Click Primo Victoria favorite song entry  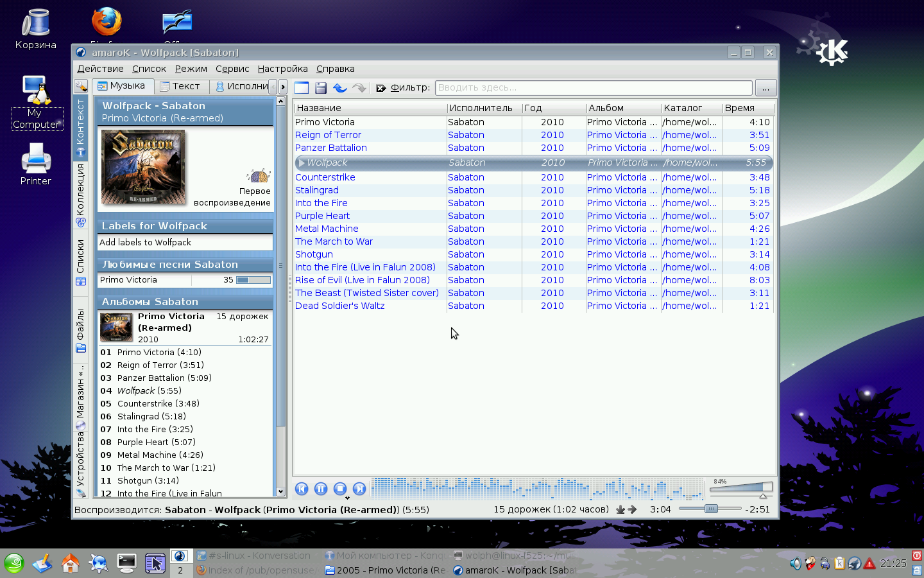pos(128,280)
